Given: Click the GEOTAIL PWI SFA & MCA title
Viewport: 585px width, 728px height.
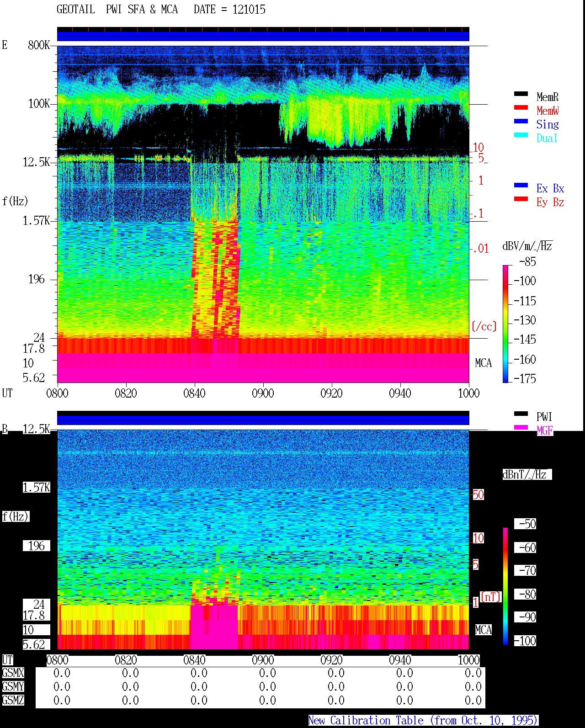Looking at the screenshot, I should point(117,10).
